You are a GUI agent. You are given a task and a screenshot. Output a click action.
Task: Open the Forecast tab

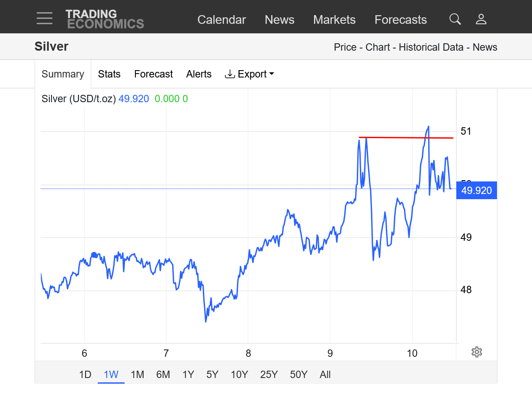click(x=154, y=74)
